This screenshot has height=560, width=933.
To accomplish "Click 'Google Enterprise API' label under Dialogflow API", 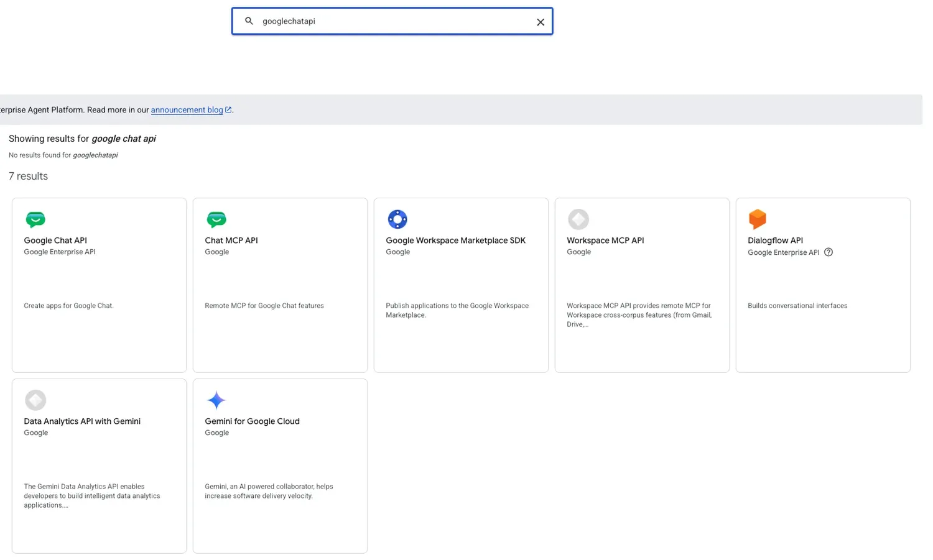I will click(x=784, y=252).
